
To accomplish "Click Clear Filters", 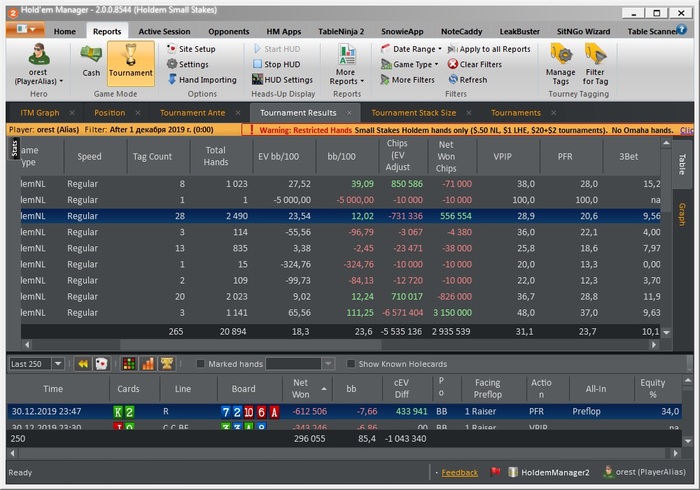I will (475, 64).
